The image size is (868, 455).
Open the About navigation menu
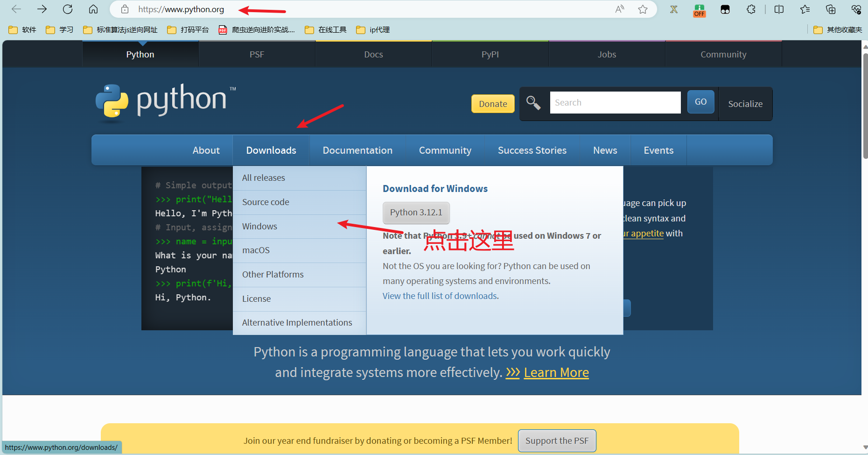coord(206,150)
